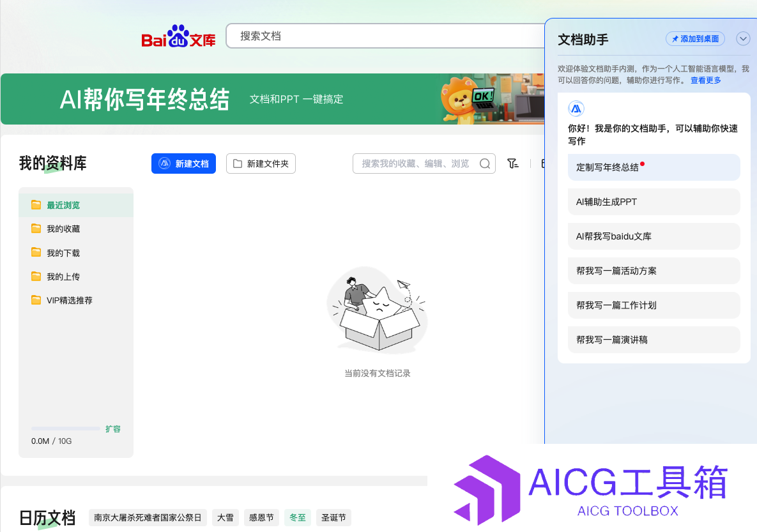
Task: Select the AI辅助生成PPT suggestion
Action: (654, 202)
